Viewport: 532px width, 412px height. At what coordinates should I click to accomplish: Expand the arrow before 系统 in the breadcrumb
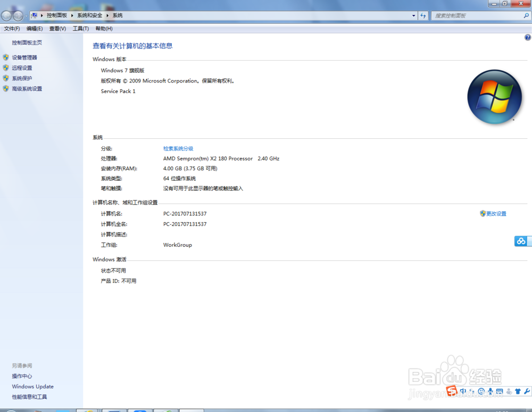(107, 15)
